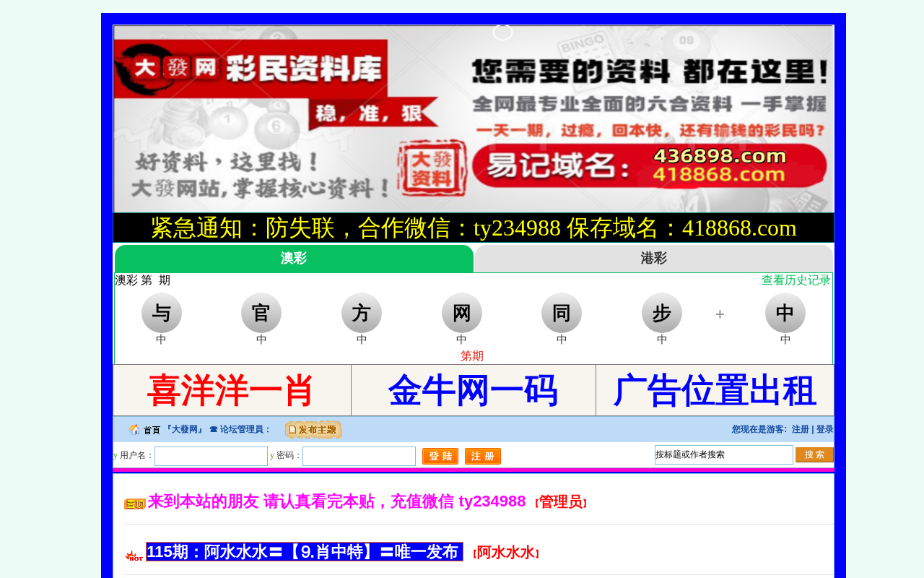Click the lottery ball labeled 同
Viewport: 924px width, 578px height.
pyautogui.click(x=562, y=313)
